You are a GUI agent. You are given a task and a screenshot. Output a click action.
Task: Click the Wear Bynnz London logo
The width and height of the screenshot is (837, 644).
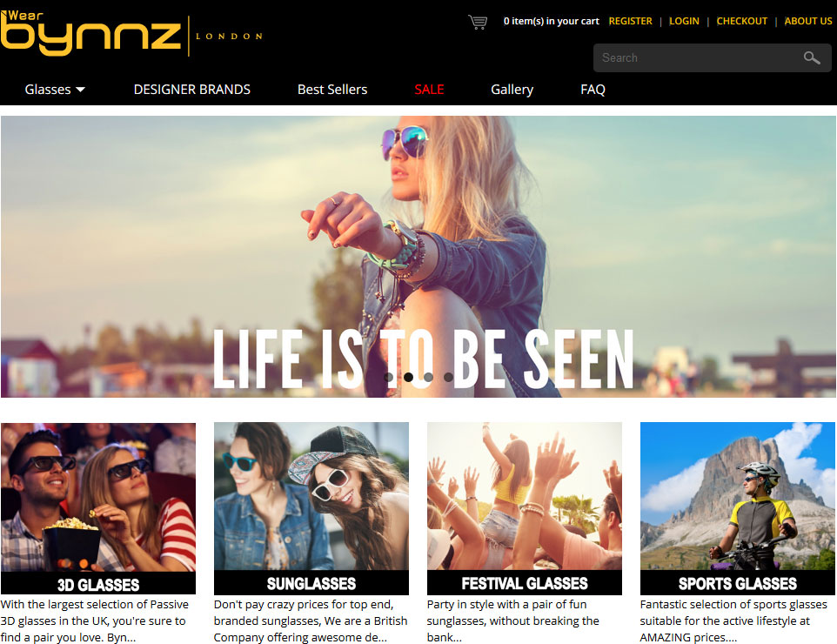coord(132,33)
